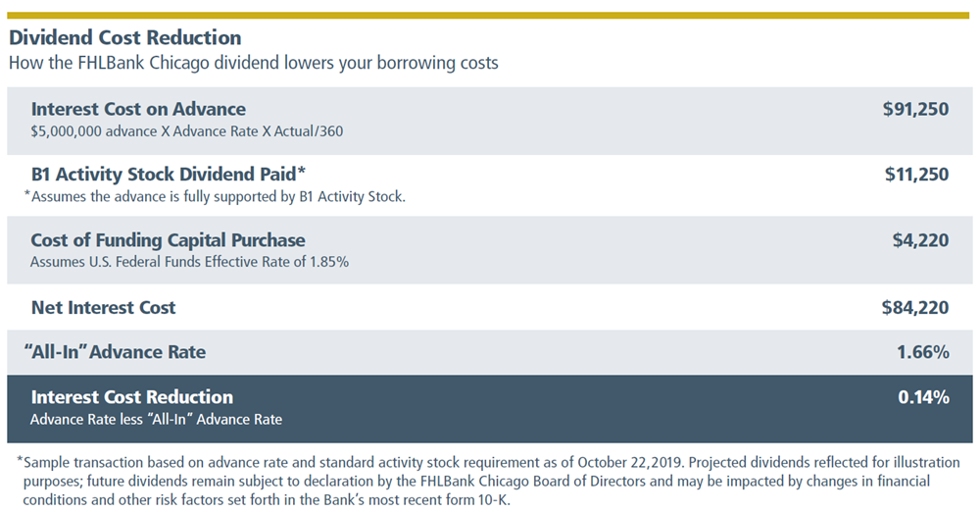Select the 1.66% all-in rate value
The image size is (980, 512).
[923, 352]
